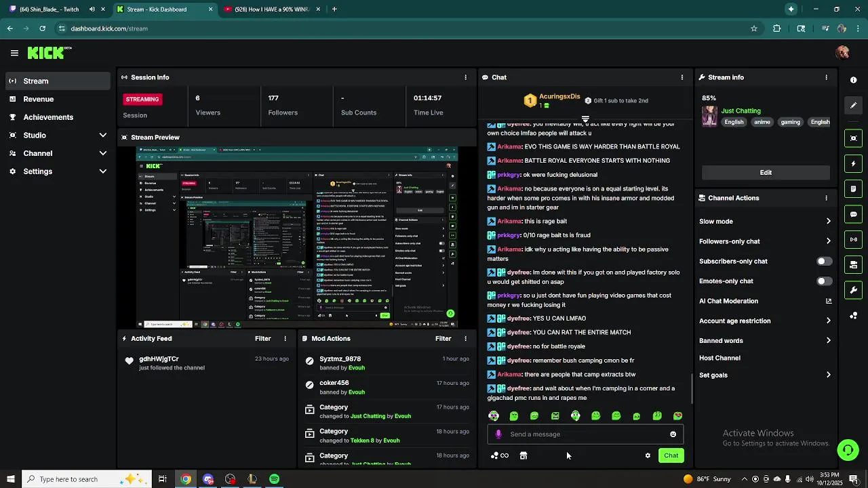Toggle Emotes-only chat switch
Viewport: 868px width, 488px height.
(824, 281)
